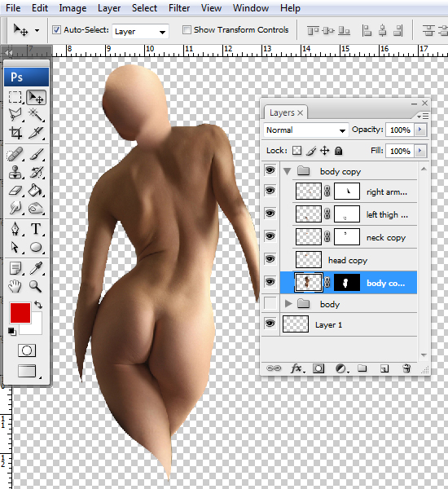This screenshot has height=489, width=448.
Task: Hide the head copy layer
Action: pyautogui.click(x=270, y=259)
